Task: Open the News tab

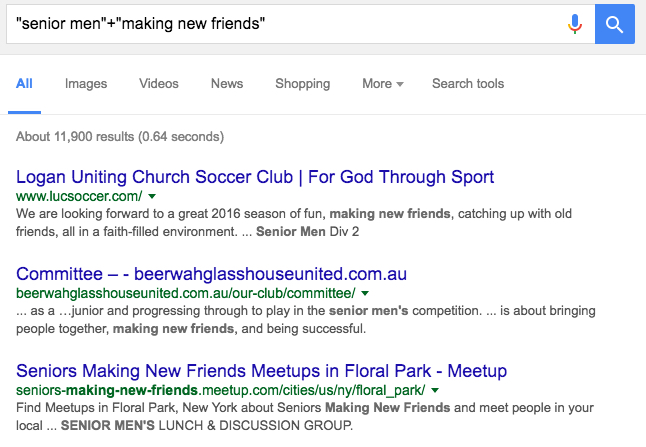Action: tap(227, 84)
